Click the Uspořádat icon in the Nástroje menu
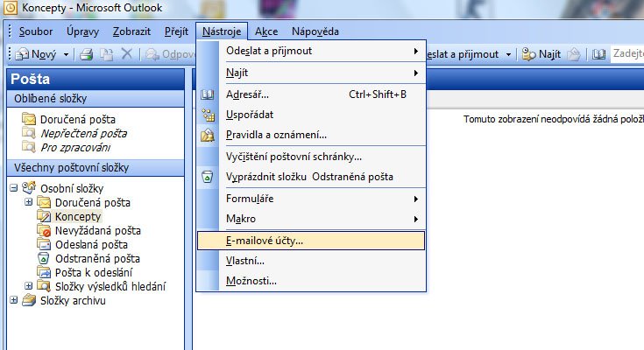The width and height of the screenshot is (644, 350). 208,115
